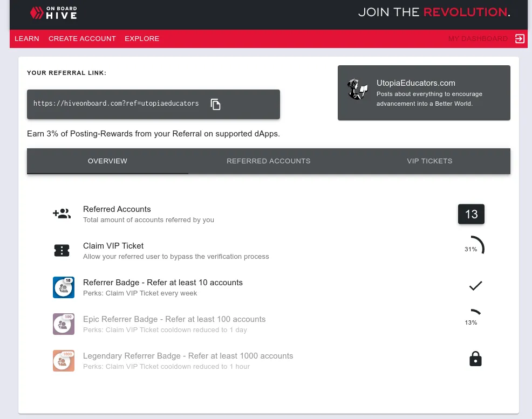Open My Dashboard link
The width and height of the screenshot is (532, 419).
[x=478, y=39]
